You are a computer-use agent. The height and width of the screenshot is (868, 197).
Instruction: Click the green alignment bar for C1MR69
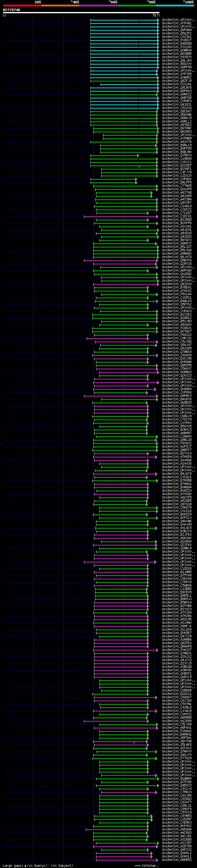pyautogui.click(x=124, y=159)
